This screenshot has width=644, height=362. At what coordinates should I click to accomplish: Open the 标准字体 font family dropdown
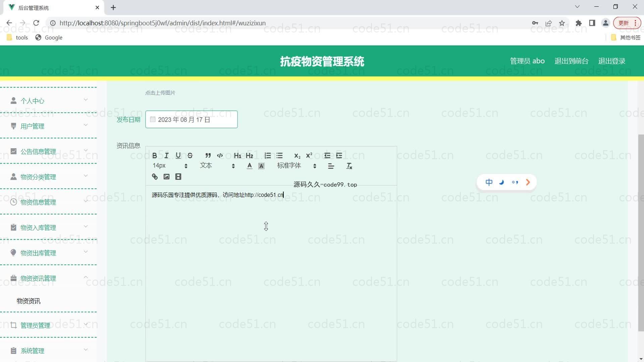(x=297, y=166)
